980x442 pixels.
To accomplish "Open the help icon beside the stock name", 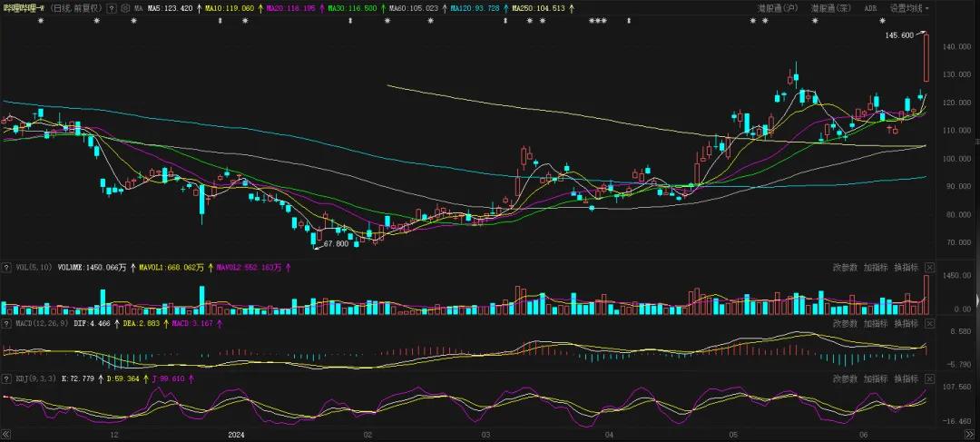I will click(x=111, y=9).
